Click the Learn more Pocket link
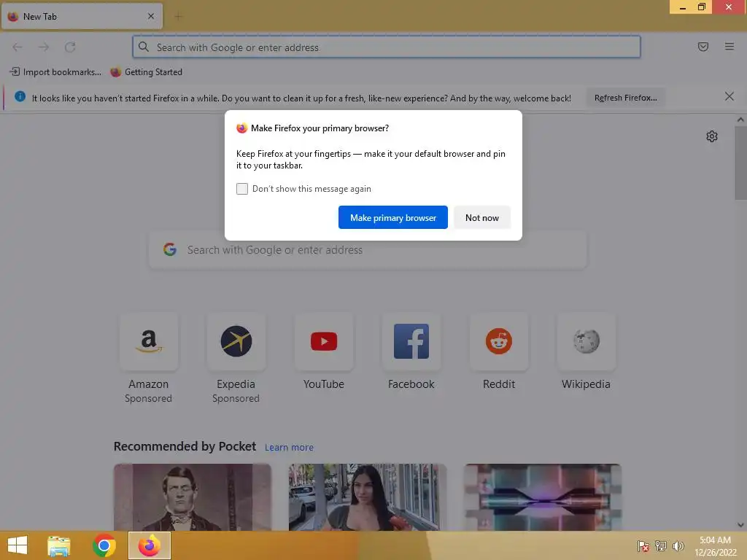747x560 pixels. pyautogui.click(x=289, y=448)
